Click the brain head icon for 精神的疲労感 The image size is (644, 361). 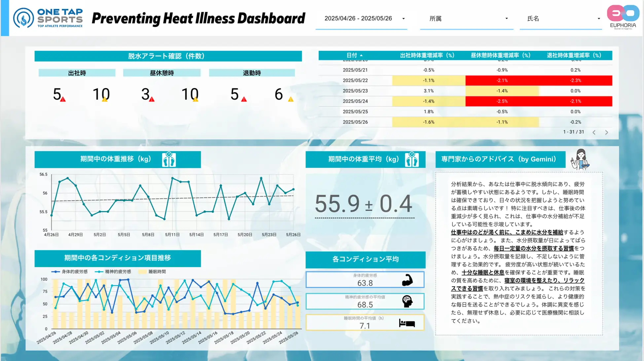(408, 301)
